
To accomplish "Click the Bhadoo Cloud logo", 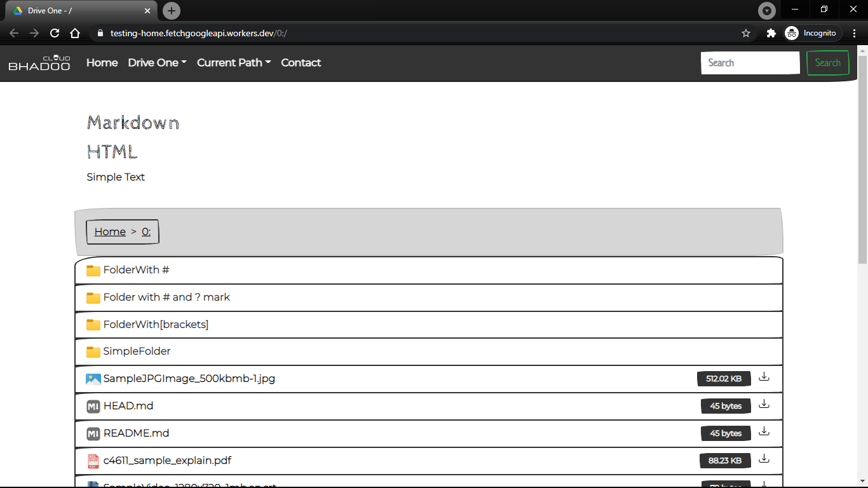I will pos(39,63).
